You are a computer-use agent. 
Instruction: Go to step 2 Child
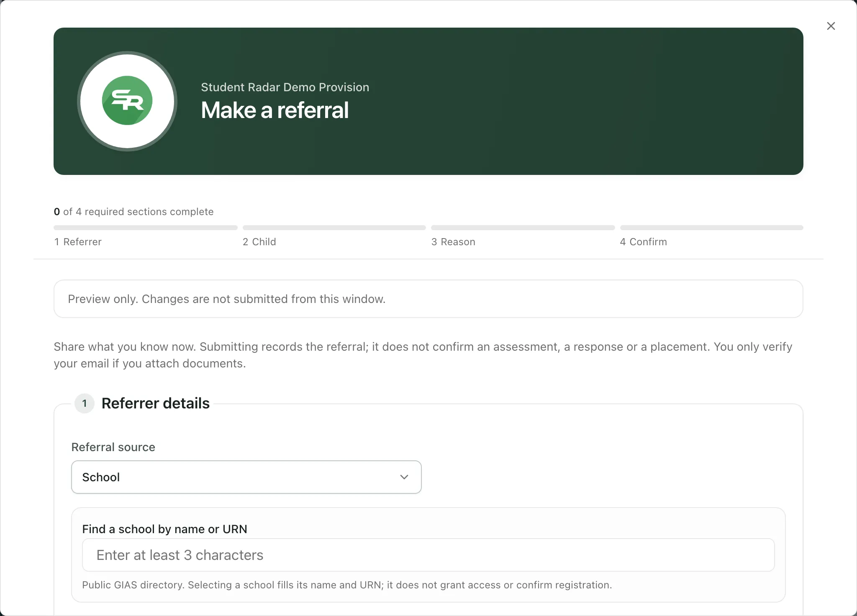(259, 242)
